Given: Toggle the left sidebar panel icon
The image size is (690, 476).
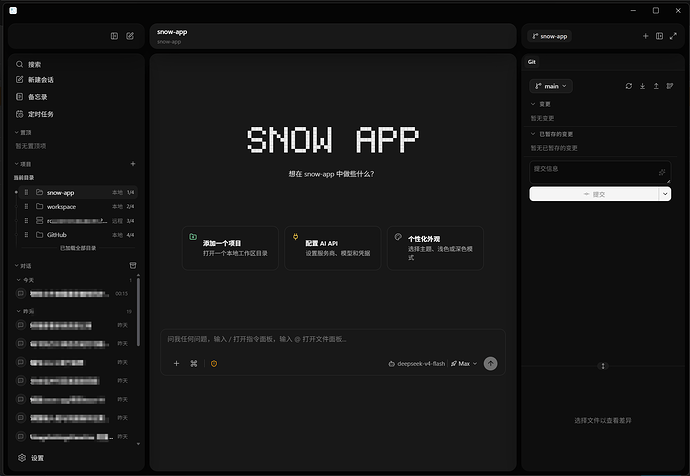Looking at the screenshot, I should click(114, 36).
